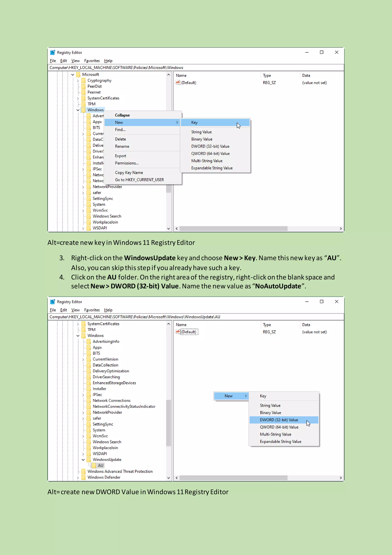Viewport: 392px width, 555px height.
Task: Click New in the bottom window context menu
Action: tap(231, 396)
